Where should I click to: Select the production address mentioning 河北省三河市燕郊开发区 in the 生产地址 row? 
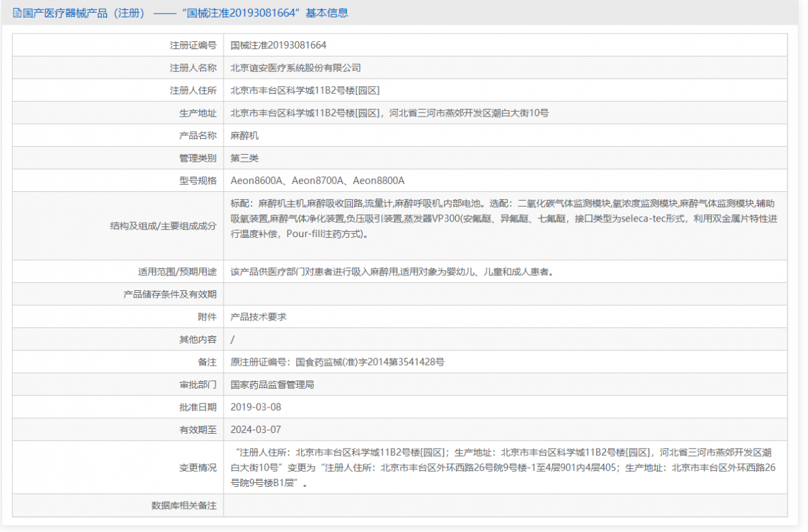[x=389, y=113]
